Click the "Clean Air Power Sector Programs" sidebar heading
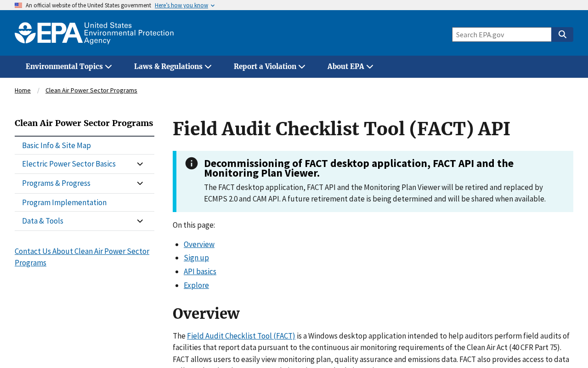 [x=84, y=123]
